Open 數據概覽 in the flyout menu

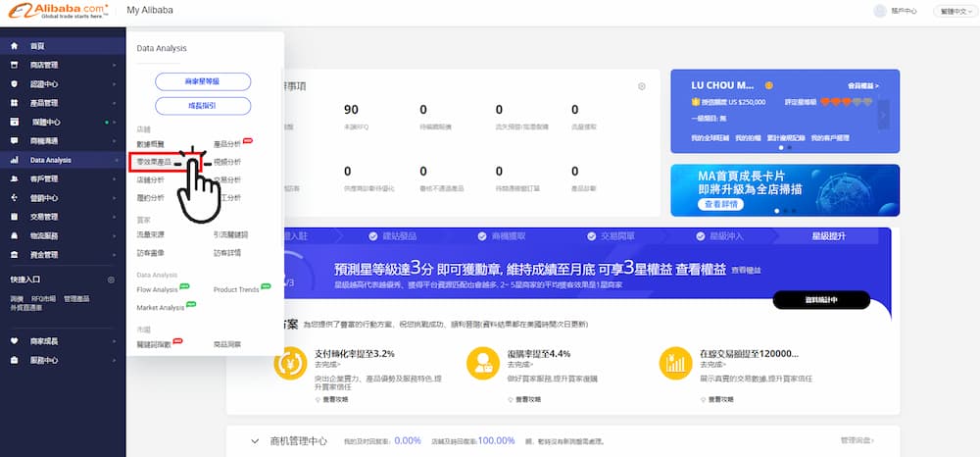(150, 144)
